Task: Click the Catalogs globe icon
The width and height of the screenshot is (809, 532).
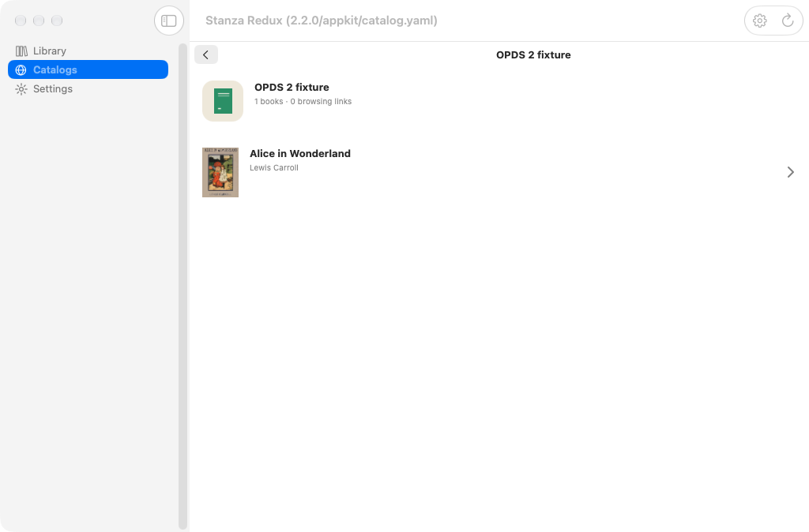Action: click(x=21, y=69)
